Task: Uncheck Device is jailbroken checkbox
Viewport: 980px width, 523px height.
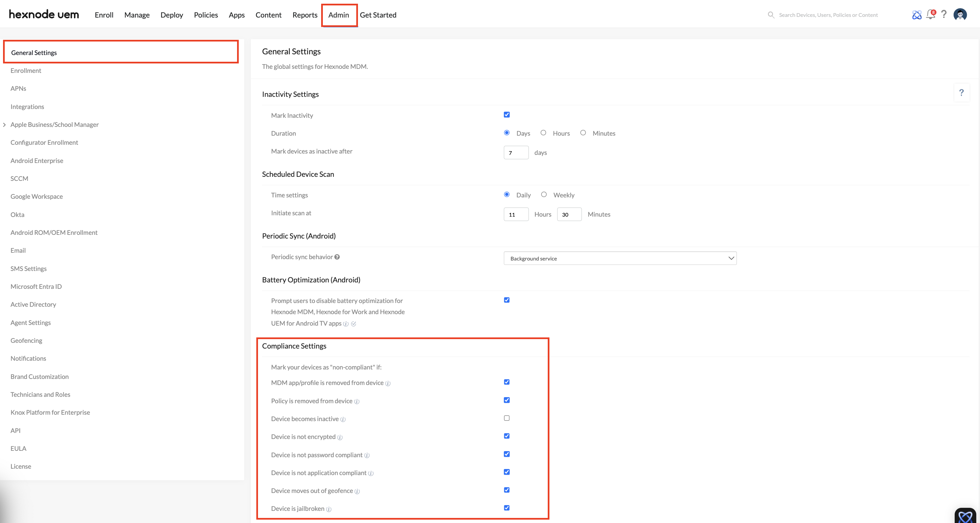Action: tap(507, 508)
